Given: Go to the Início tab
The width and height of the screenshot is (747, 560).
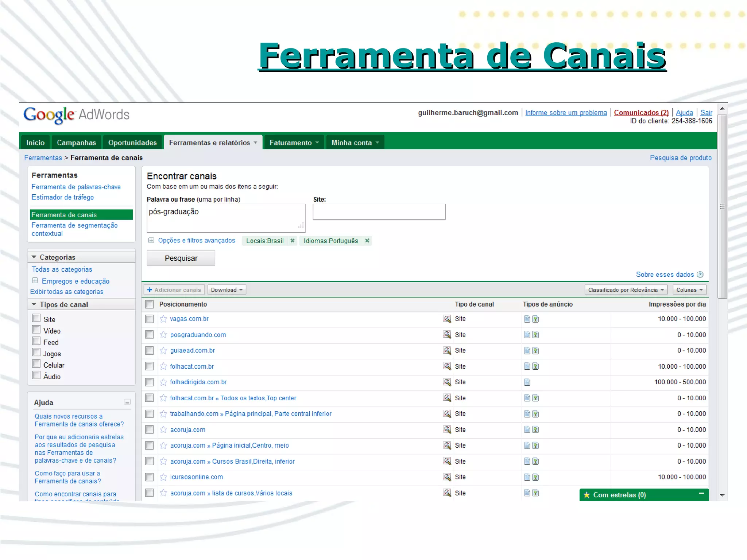Looking at the screenshot, I should point(35,143).
